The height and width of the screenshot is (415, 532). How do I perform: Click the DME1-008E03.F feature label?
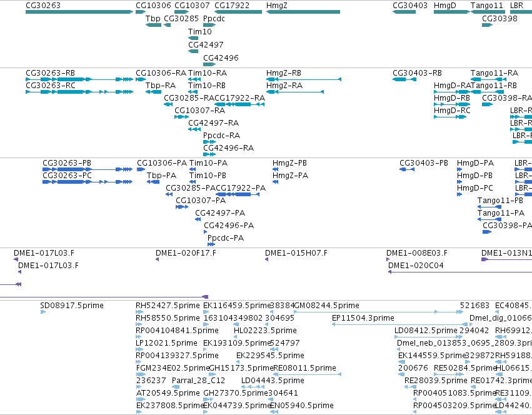click(417, 254)
